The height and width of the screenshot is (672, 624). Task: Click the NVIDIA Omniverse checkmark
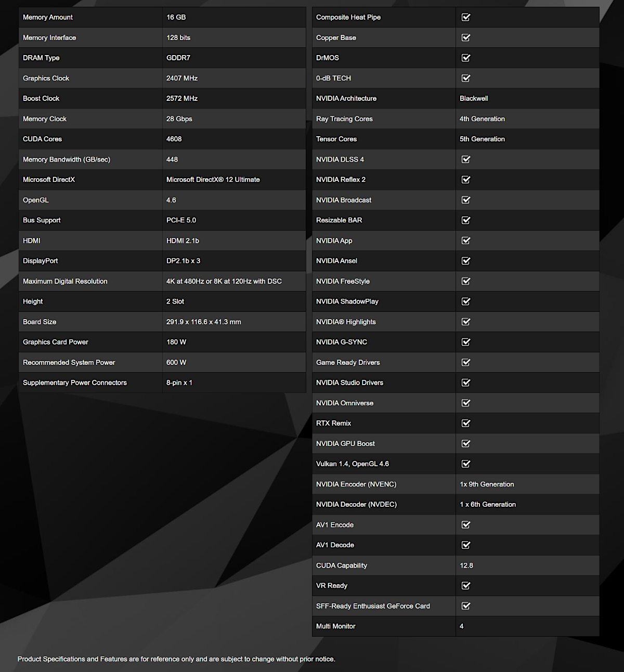click(x=466, y=403)
